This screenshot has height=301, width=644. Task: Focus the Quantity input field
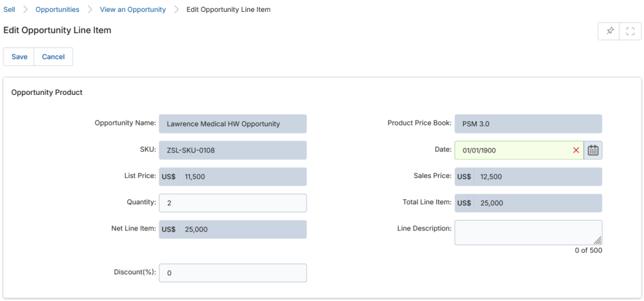(233, 203)
